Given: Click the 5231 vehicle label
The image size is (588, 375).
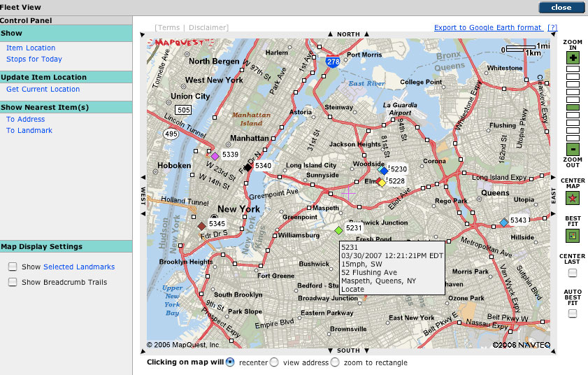Looking at the screenshot, I should [354, 228].
